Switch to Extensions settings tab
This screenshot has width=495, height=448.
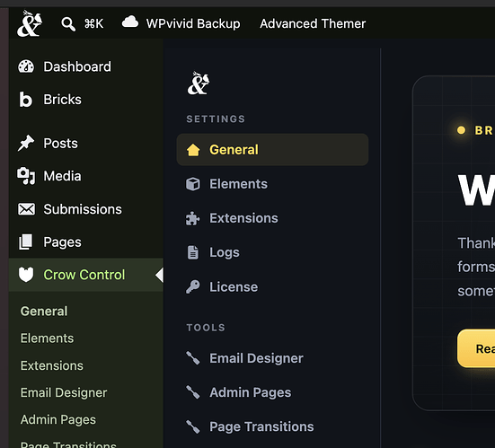coord(243,218)
